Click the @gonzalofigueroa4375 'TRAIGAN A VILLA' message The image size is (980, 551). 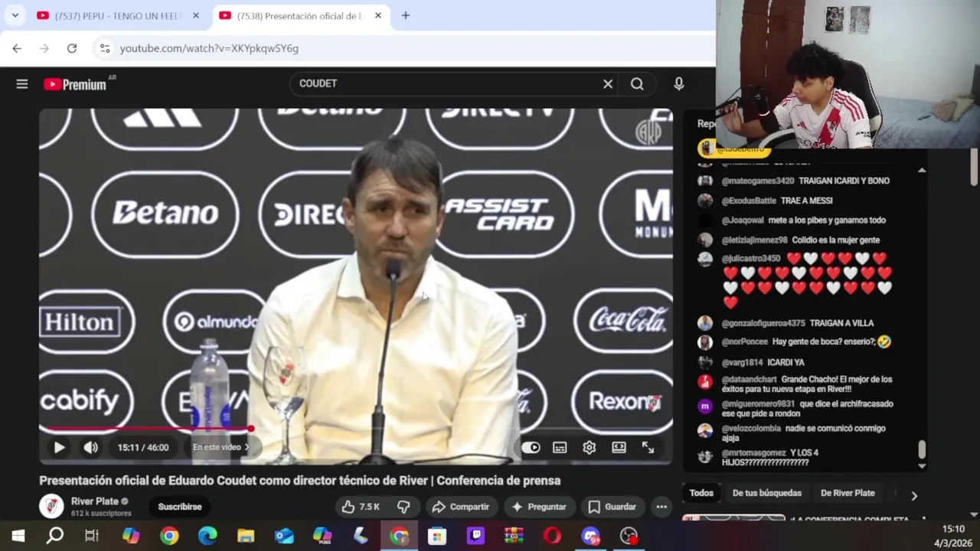[x=841, y=323]
